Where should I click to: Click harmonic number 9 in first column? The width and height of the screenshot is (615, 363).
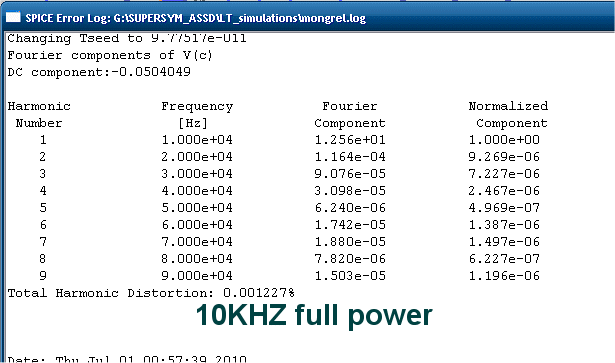pyautogui.click(x=43, y=276)
